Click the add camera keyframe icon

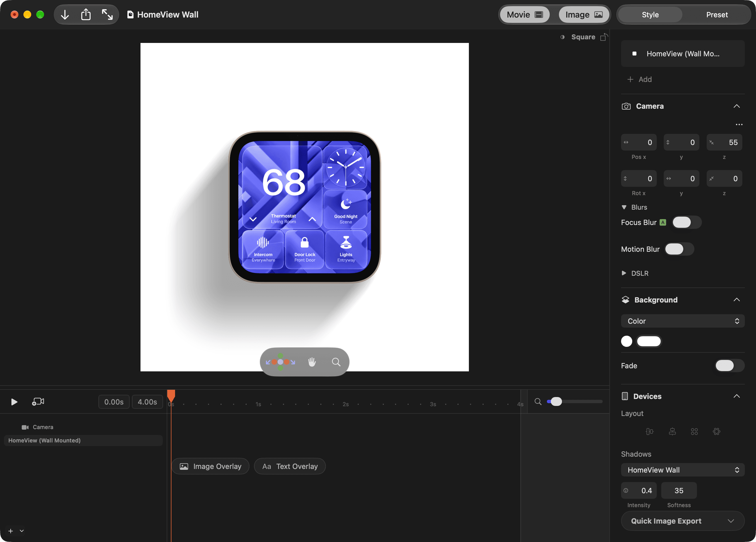[x=38, y=402]
